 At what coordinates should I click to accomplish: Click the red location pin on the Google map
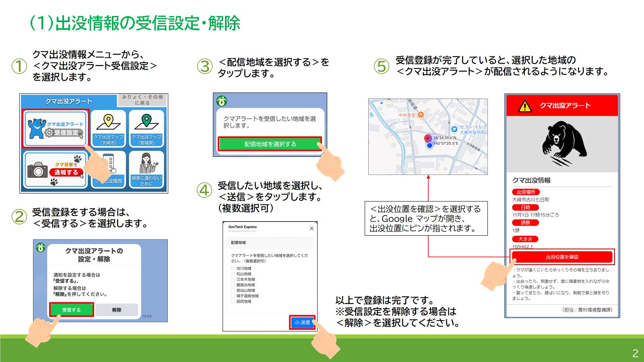click(x=427, y=137)
